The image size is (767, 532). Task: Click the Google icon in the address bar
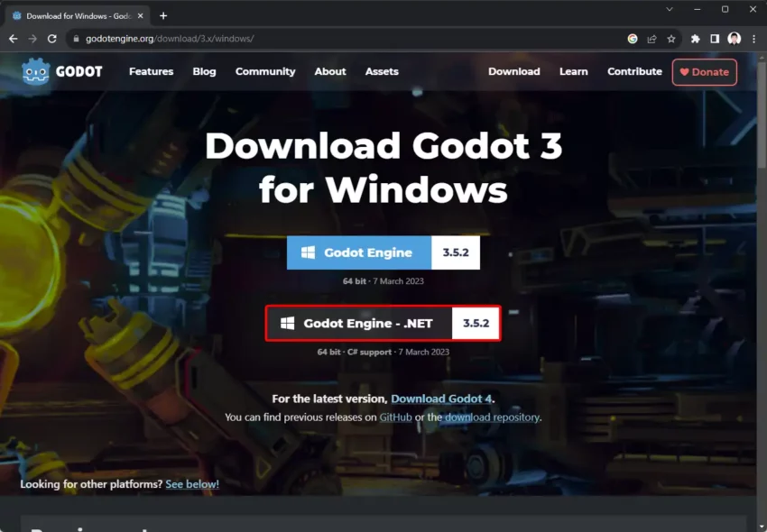633,39
